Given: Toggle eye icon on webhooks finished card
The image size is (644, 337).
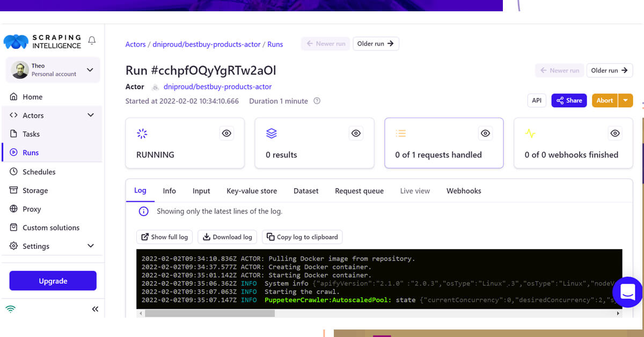Looking at the screenshot, I should [x=615, y=133].
